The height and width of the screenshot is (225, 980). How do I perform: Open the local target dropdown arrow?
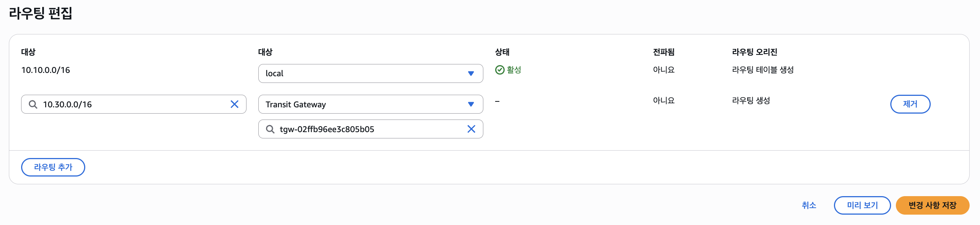coord(471,73)
